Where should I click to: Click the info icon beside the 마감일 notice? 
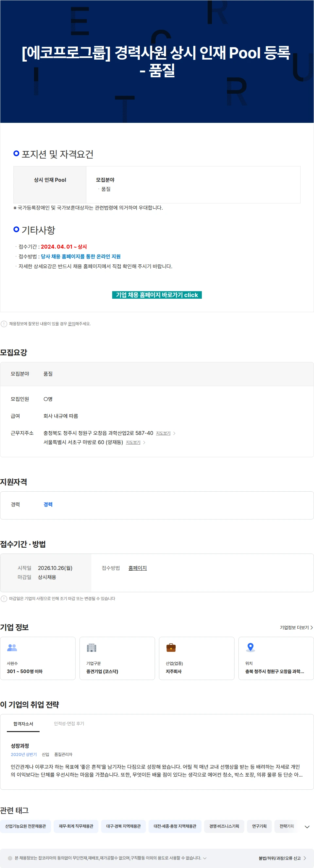pyautogui.click(x=4, y=599)
